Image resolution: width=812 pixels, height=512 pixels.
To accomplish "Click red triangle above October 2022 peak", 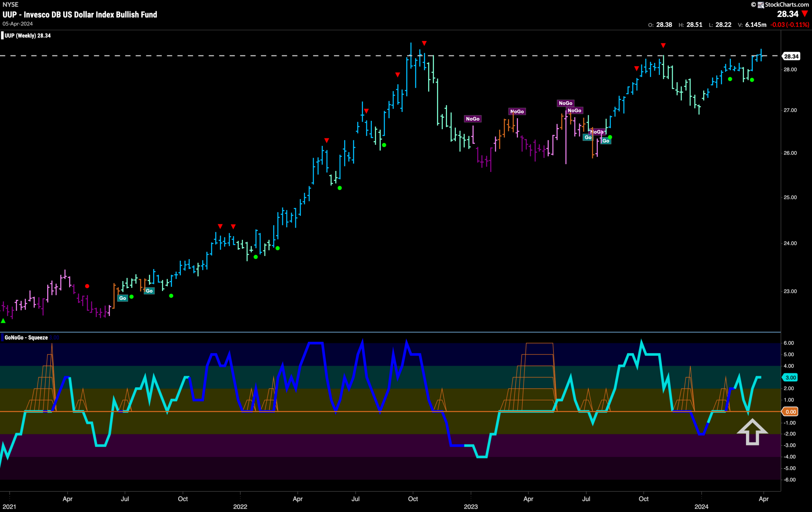I will pos(424,43).
